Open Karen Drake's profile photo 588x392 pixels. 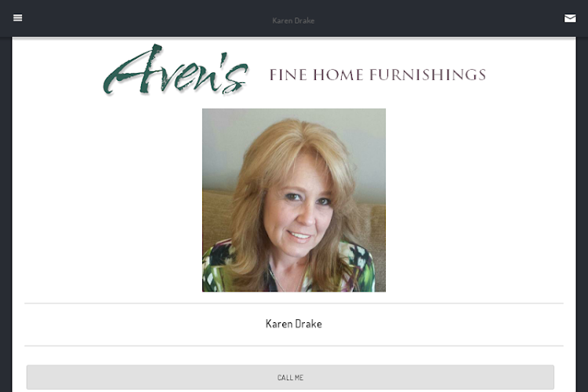(294, 200)
